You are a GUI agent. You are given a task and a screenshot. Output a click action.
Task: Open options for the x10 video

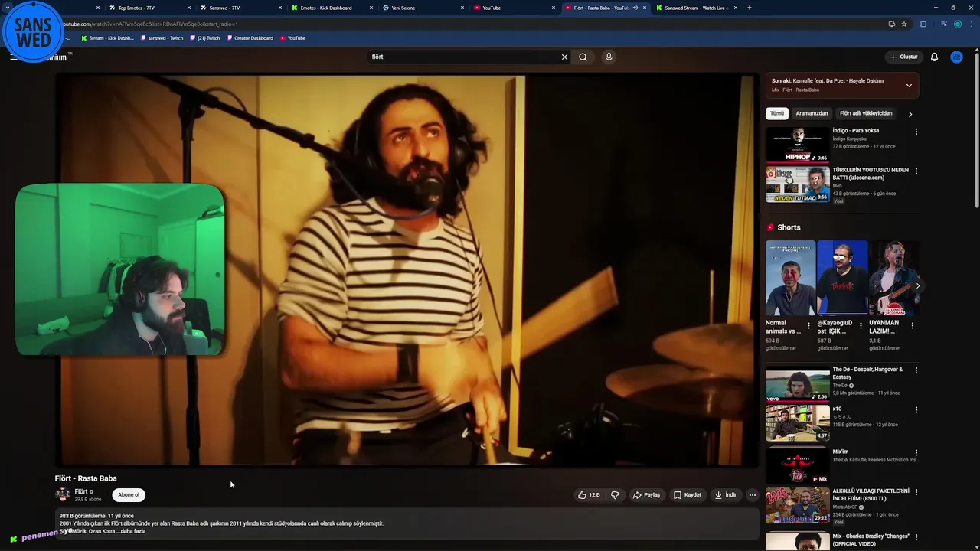click(x=916, y=410)
